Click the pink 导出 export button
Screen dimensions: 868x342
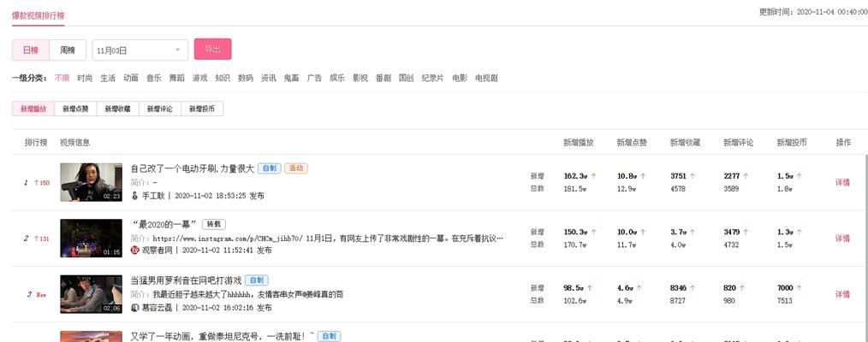212,50
